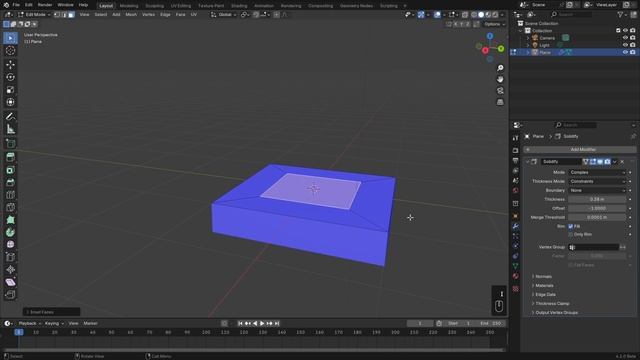This screenshot has width=640, height=360.
Task: Open the Face menu in viewport header
Action: 180,15
